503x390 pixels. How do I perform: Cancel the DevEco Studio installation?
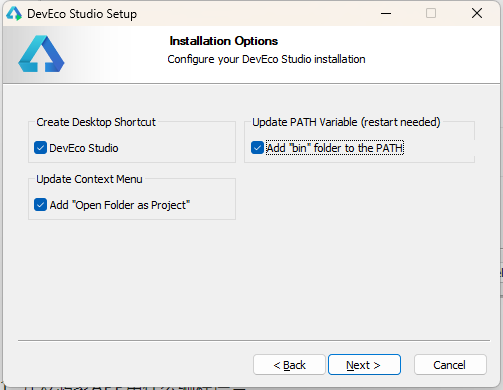pyautogui.click(x=450, y=365)
